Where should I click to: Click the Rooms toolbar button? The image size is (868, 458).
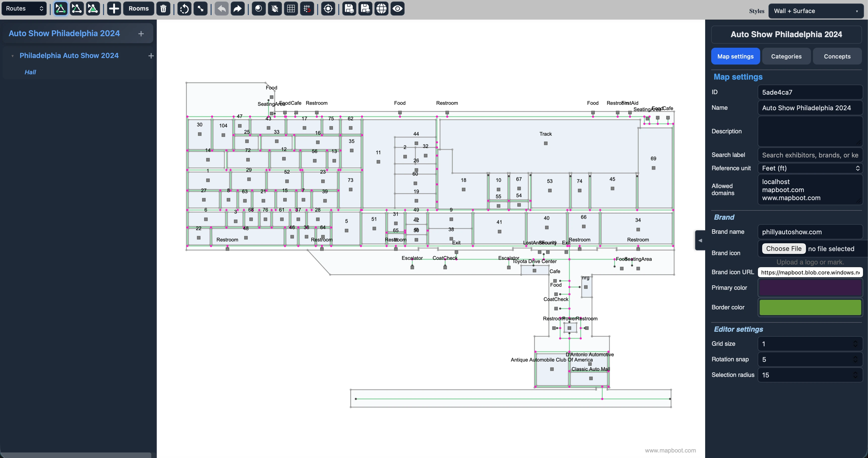[x=138, y=9]
